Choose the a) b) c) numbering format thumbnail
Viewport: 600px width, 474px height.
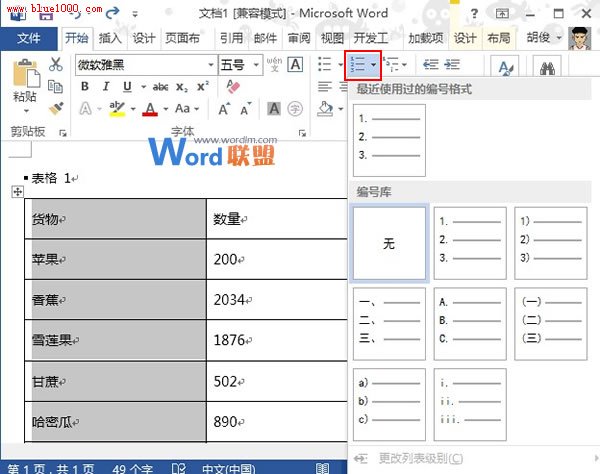point(389,403)
